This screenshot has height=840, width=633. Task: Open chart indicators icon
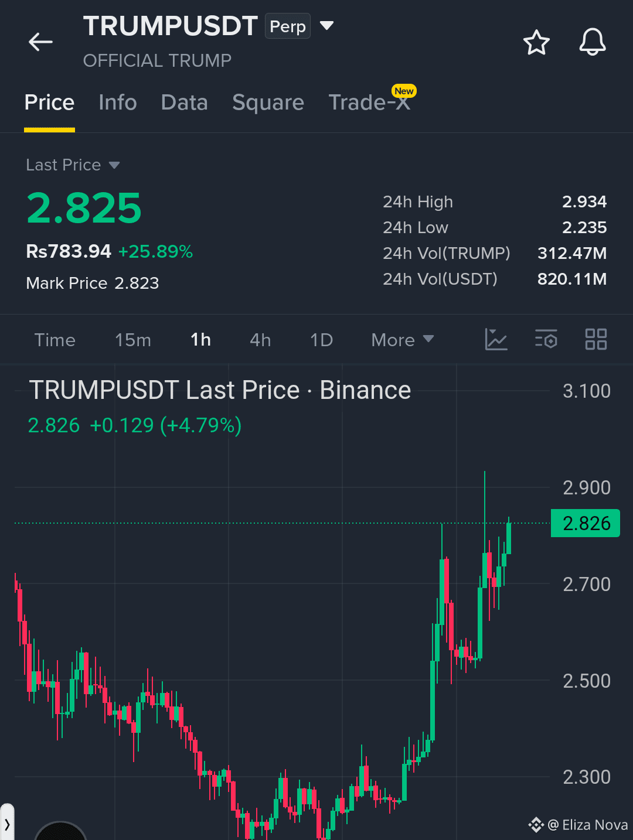pos(496,340)
